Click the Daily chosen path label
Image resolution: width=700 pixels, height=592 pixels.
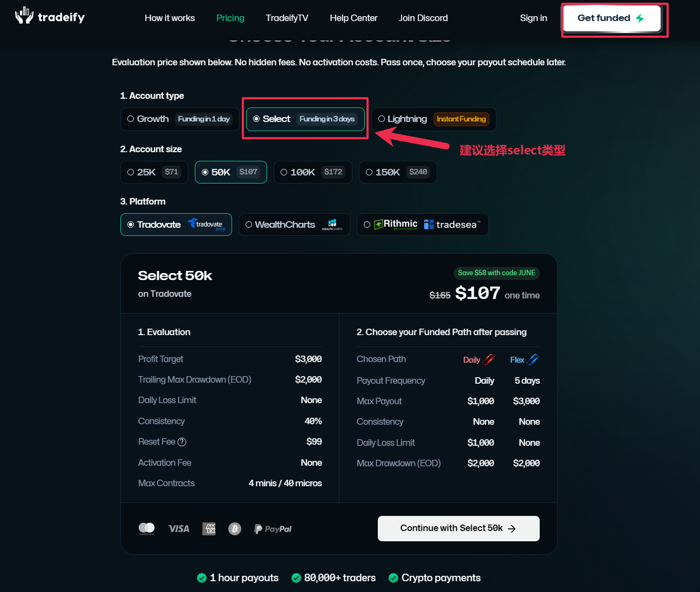472,360
